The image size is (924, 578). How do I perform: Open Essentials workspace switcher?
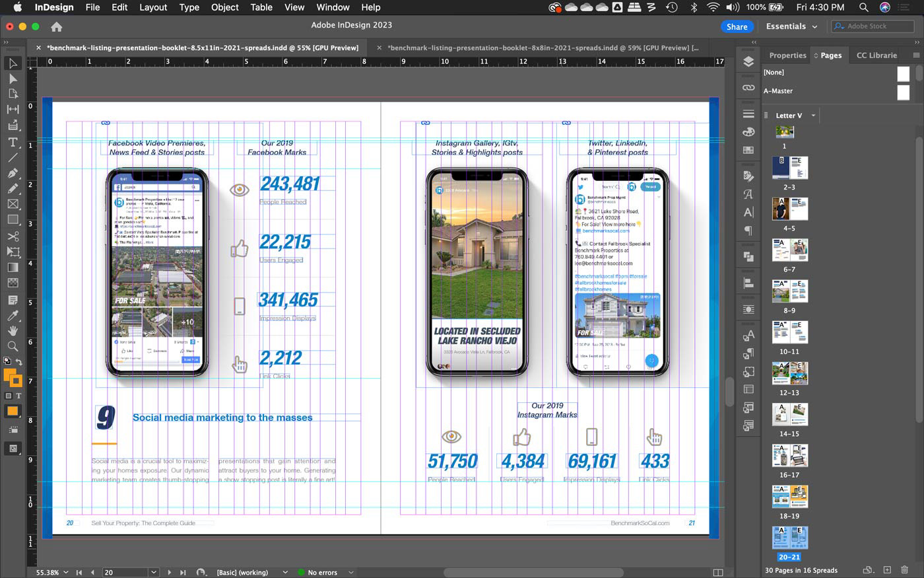(x=791, y=26)
